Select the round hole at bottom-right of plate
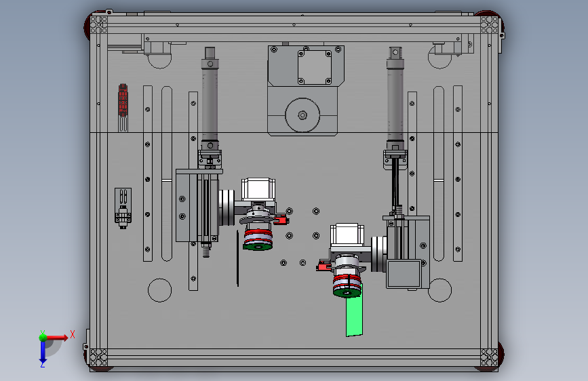The height and width of the screenshot is (381, 588). 440,290
